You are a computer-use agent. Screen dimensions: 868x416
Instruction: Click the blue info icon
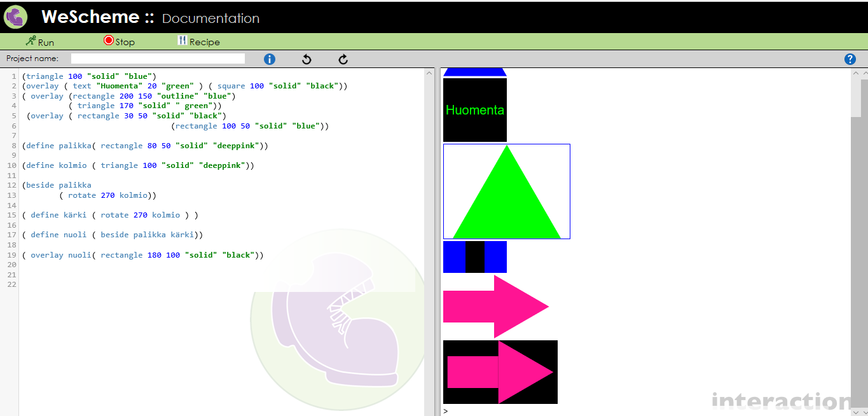(270, 59)
